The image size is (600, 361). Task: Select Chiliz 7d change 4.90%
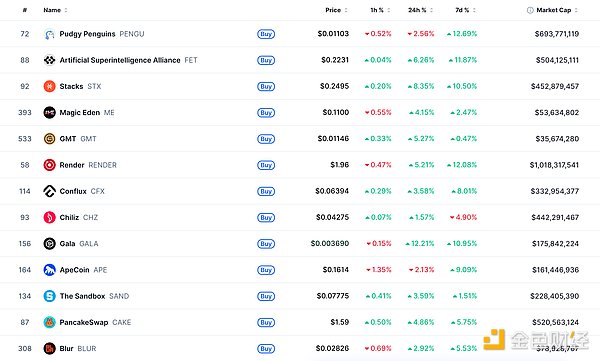pos(463,217)
